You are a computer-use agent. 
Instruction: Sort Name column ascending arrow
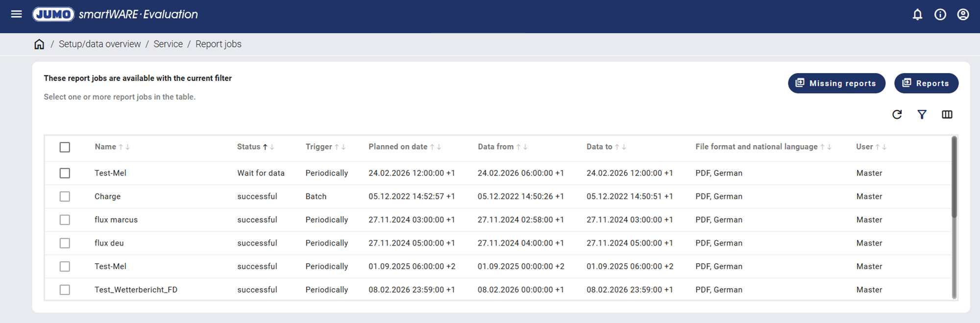[121, 147]
